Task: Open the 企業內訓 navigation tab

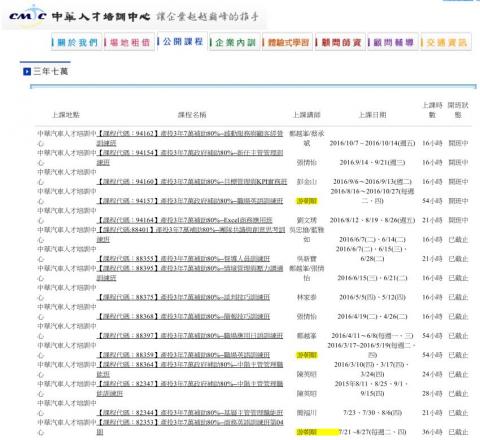Action: (x=235, y=42)
